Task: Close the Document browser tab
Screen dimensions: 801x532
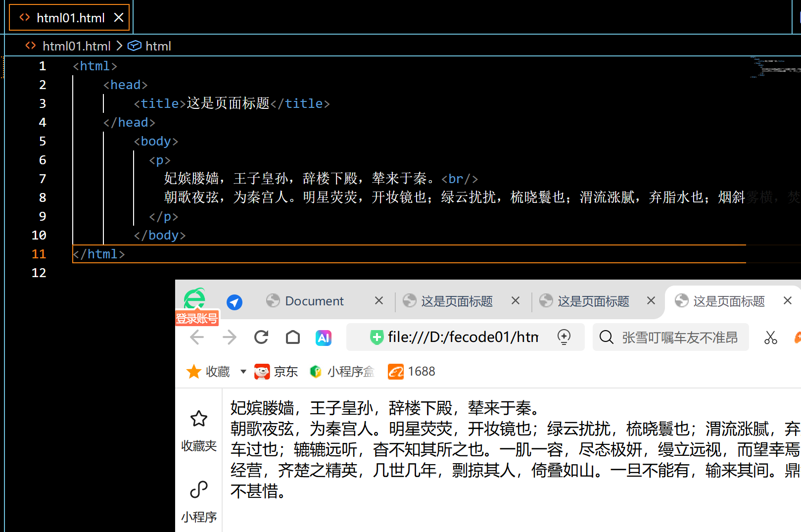Action: (x=379, y=300)
